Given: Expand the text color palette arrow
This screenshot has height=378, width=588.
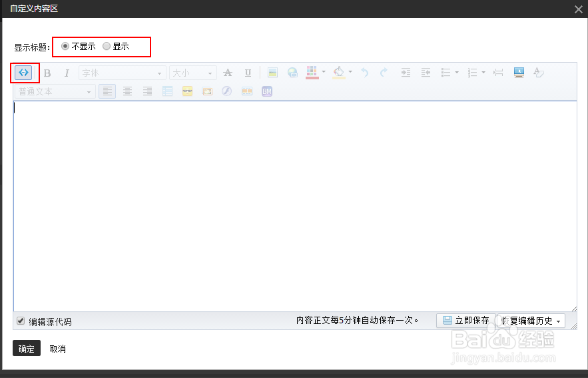Looking at the screenshot, I should [x=324, y=72].
